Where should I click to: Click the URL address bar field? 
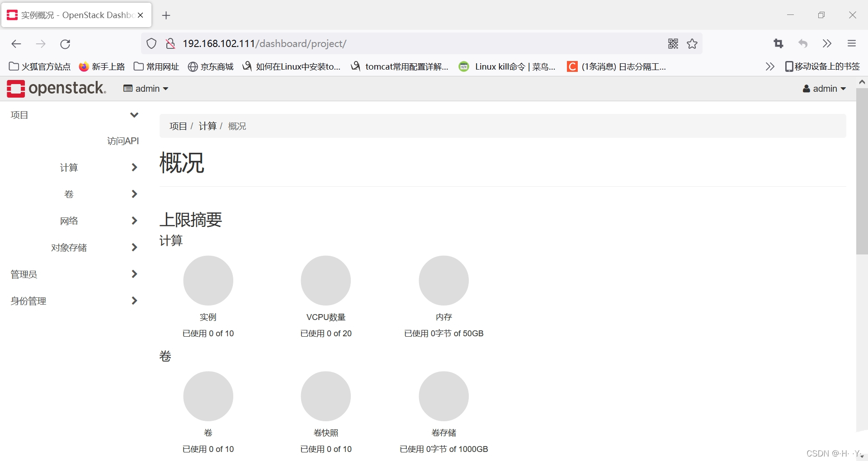tap(420, 43)
